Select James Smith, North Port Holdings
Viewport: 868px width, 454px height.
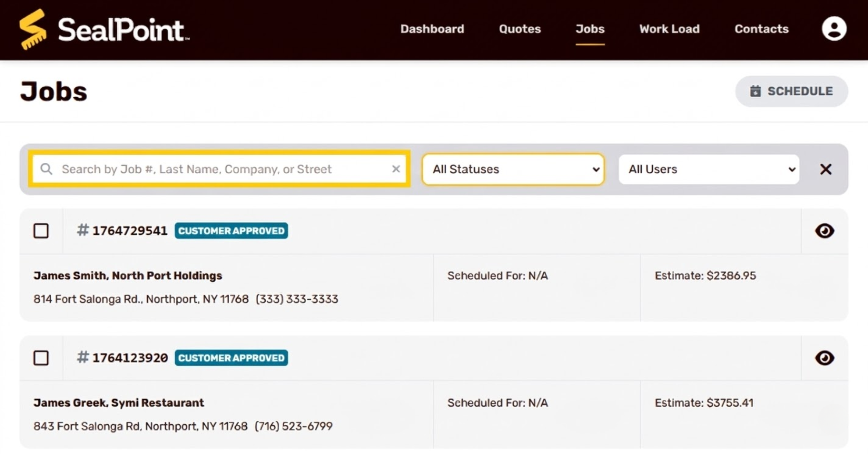point(128,276)
